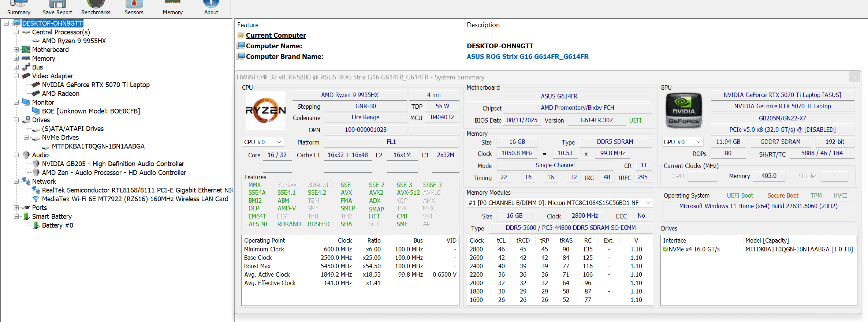The height and width of the screenshot is (322, 868).
Task: Close the System Summary panel
Action: coord(855,77)
